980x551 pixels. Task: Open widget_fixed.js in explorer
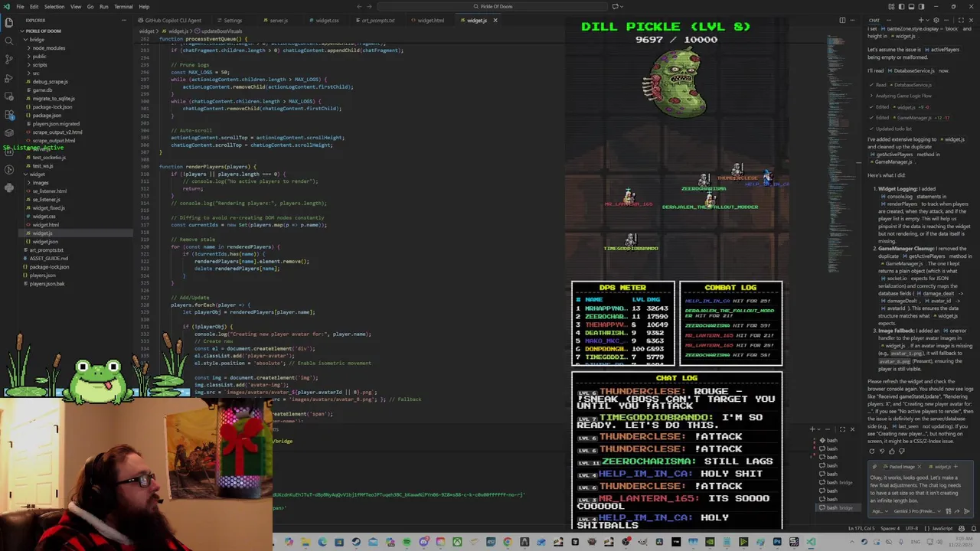49,207
